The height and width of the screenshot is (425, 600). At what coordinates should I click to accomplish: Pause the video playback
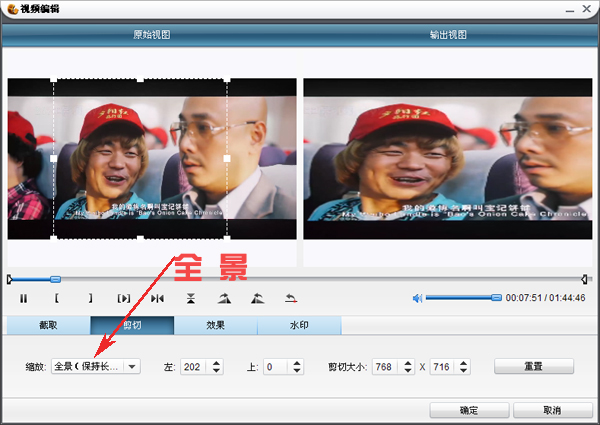click(23, 298)
